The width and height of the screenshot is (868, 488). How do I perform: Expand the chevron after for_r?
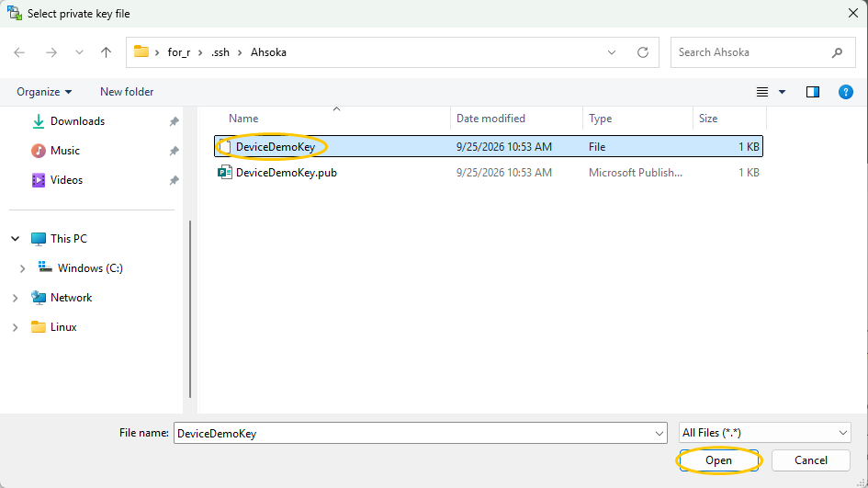click(x=200, y=52)
